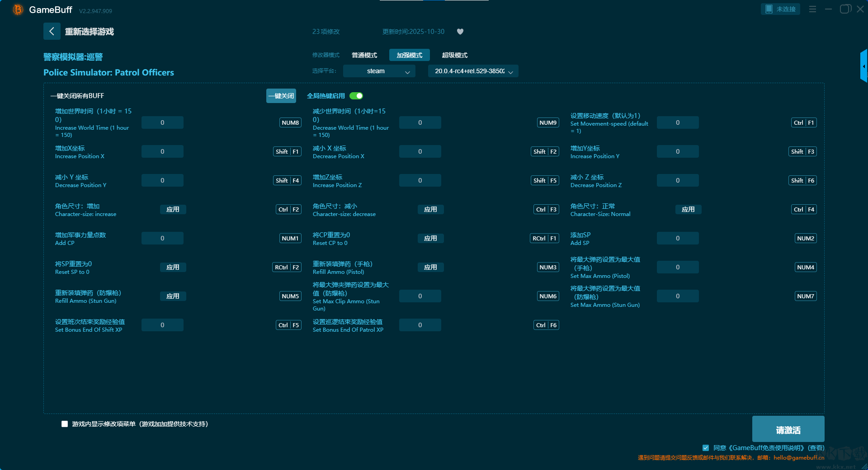
Task: Click the Set Bonus End Of Patrol XP field
Action: coord(420,325)
